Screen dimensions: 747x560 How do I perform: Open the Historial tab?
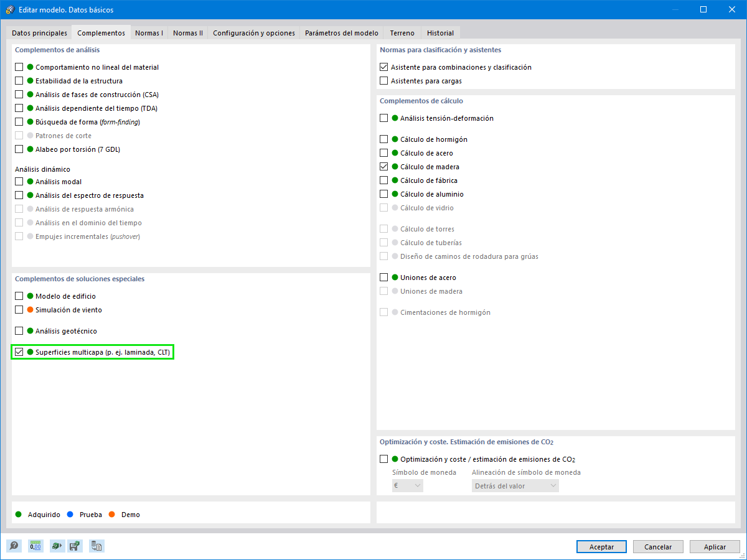(x=441, y=33)
